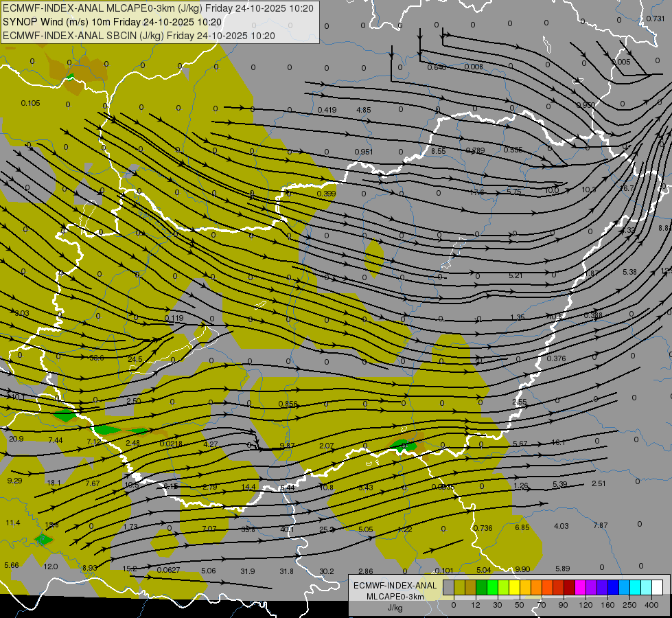This screenshot has height=618, width=672.
Task: Click the map value 9.29
Action: coord(14,481)
